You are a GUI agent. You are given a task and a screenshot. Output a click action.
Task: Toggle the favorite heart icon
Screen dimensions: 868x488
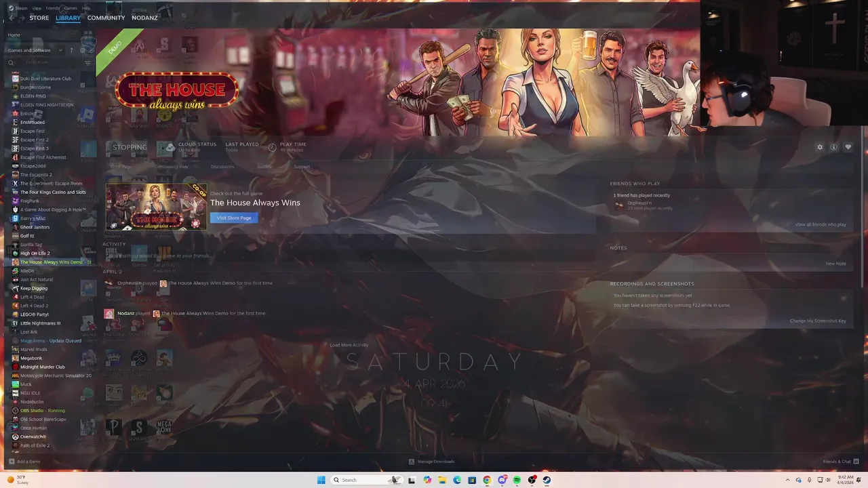(x=848, y=147)
